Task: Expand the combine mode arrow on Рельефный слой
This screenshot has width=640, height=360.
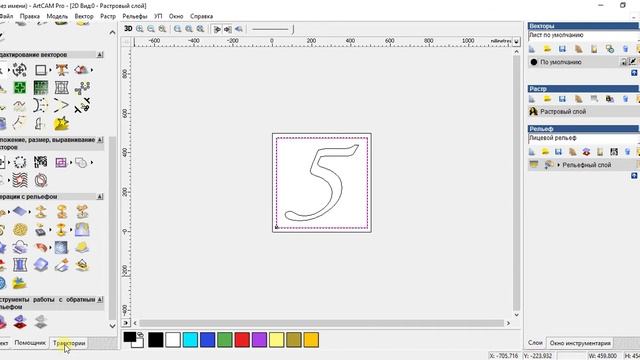Action: pyautogui.click(x=559, y=165)
